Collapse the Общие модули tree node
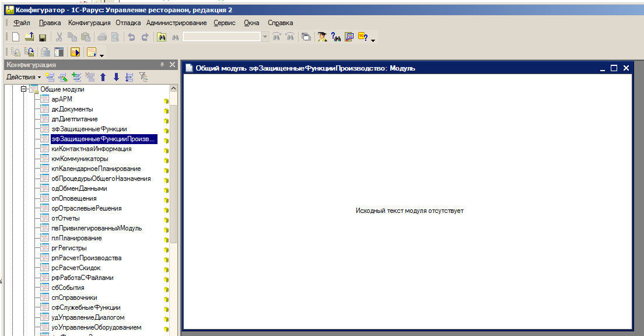The width and height of the screenshot is (644, 336). pos(24,89)
